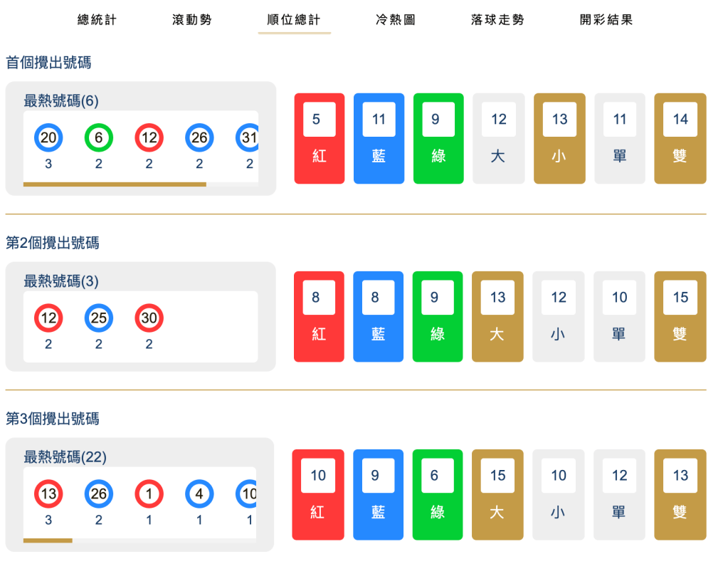Click the 紅 card showing 5 in first row
Image resolution: width=728 pixels, height=564 pixels.
319,138
